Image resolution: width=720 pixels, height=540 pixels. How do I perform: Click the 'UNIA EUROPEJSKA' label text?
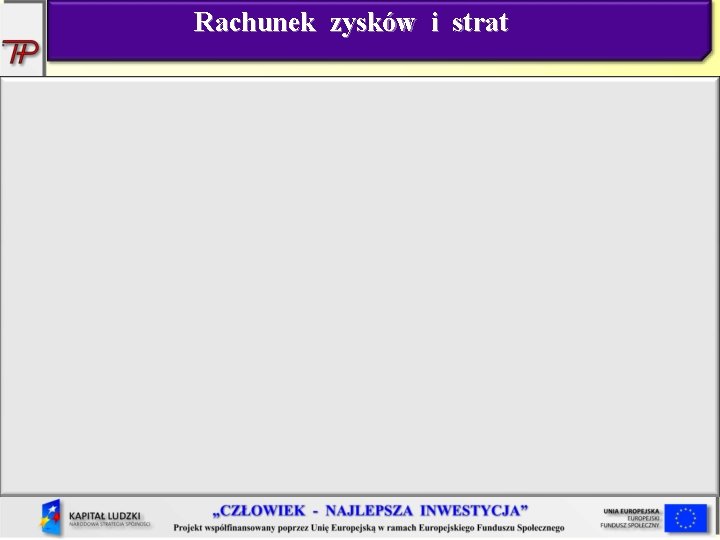coord(631,511)
